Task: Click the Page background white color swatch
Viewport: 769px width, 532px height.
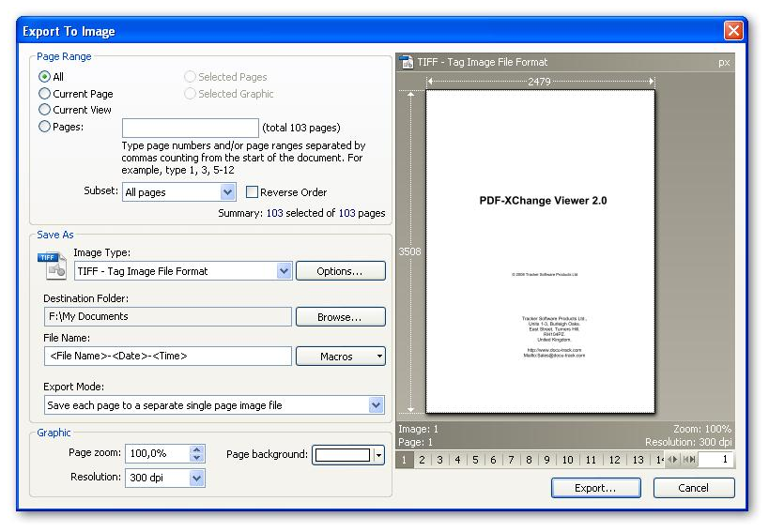Action: click(343, 455)
